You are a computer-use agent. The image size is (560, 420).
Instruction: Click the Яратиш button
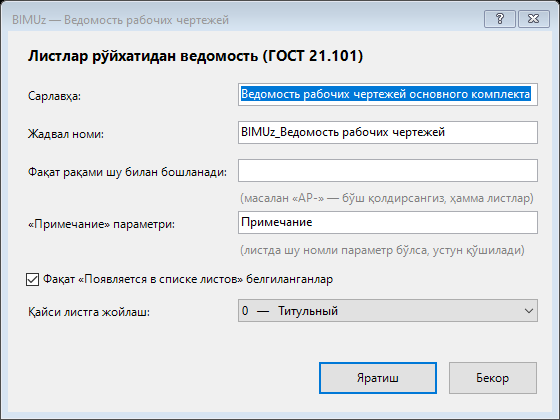click(378, 378)
